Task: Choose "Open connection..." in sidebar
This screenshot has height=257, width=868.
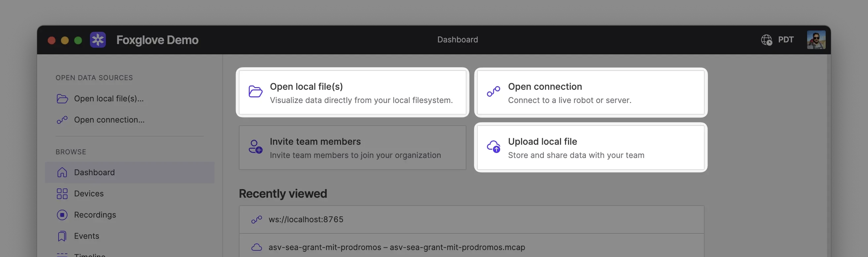Action: [109, 120]
